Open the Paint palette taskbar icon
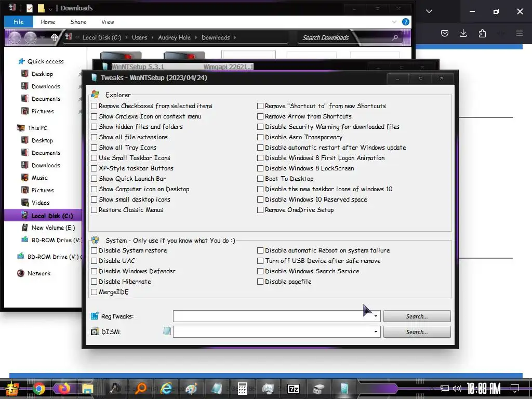Image resolution: width=532 pixels, height=399 pixels. (191, 389)
